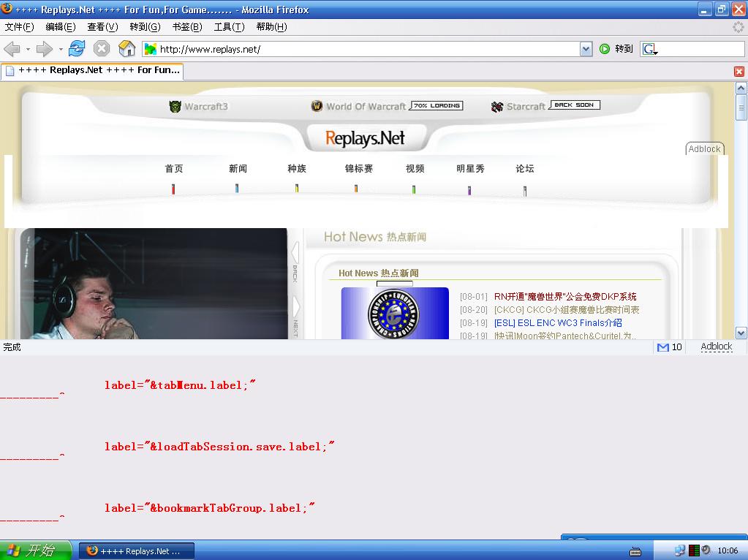The image size is (748, 560).
Task: Click the World Of Warcraft logo icon
Action: (x=317, y=106)
